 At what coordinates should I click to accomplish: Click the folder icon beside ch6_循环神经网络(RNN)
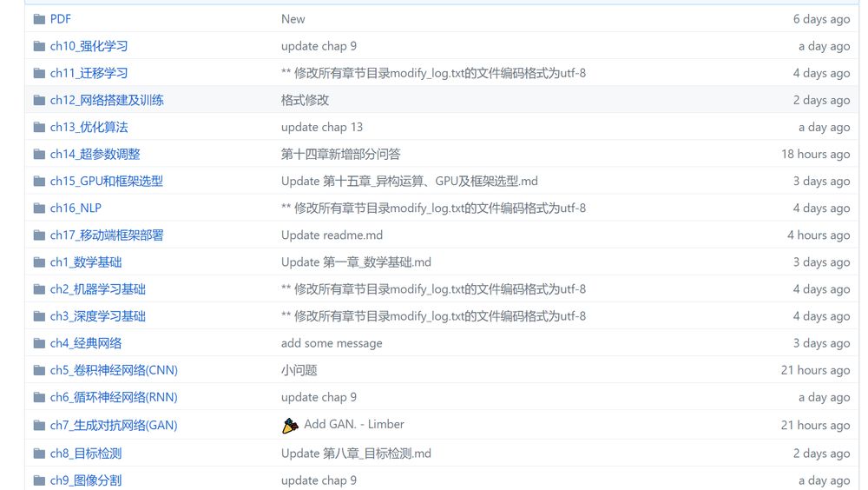click(x=39, y=397)
